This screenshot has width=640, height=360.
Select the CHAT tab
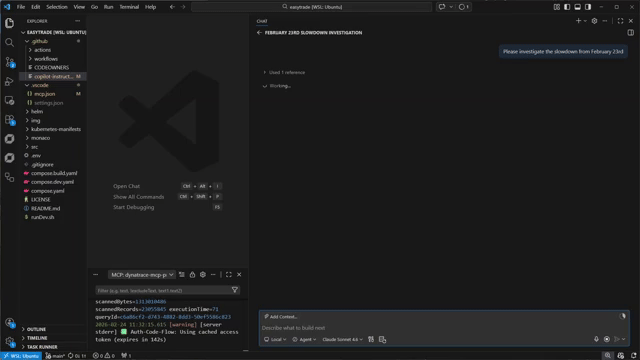pyautogui.click(x=262, y=21)
